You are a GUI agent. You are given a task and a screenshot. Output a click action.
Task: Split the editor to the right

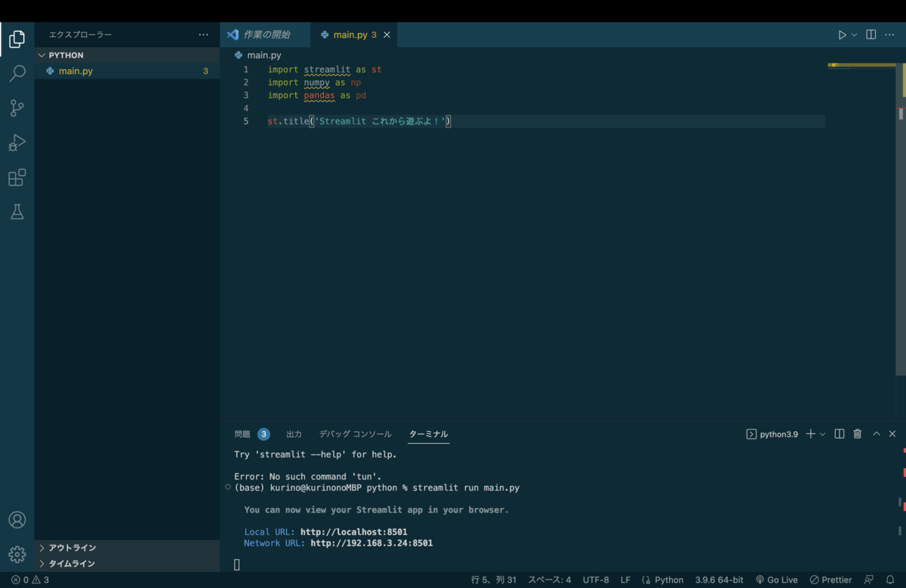tap(871, 35)
